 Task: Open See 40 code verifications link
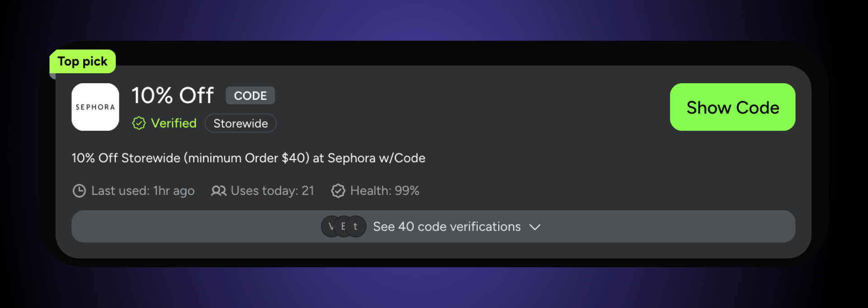(x=446, y=227)
